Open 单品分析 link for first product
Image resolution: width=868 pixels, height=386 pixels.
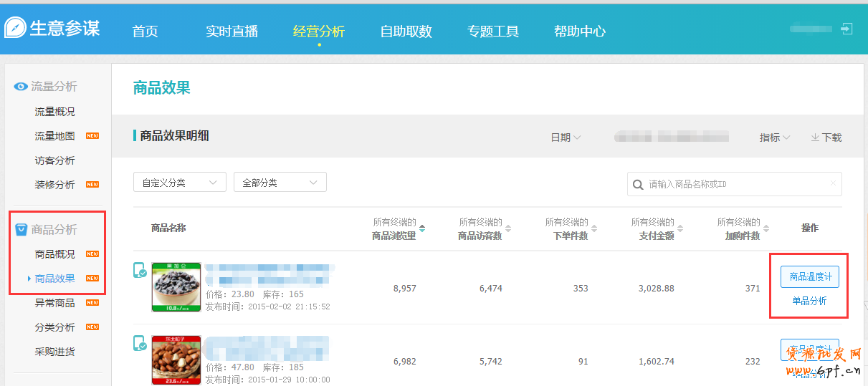click(809, 301)
